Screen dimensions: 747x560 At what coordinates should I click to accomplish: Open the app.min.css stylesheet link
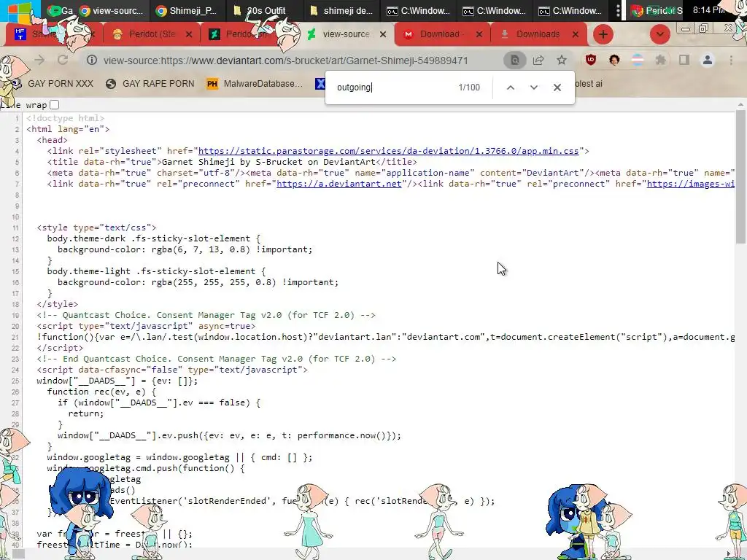pyautogui.click(x=388, y=151)
